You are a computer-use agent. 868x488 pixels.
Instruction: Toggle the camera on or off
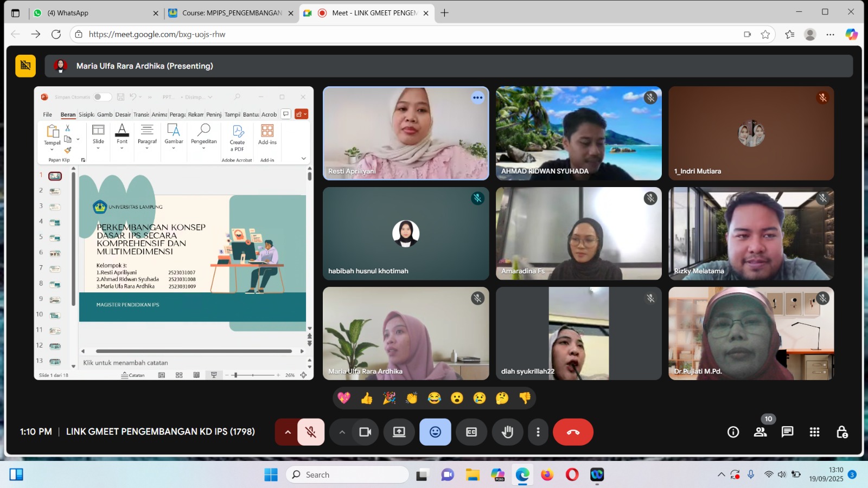click(365, 432)
